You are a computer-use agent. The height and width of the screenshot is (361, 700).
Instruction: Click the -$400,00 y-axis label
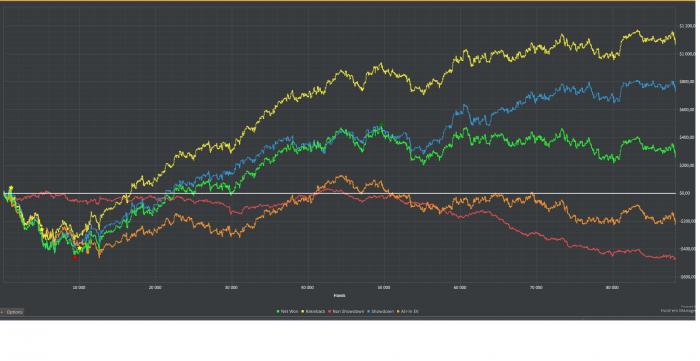(x=687, y=249)
